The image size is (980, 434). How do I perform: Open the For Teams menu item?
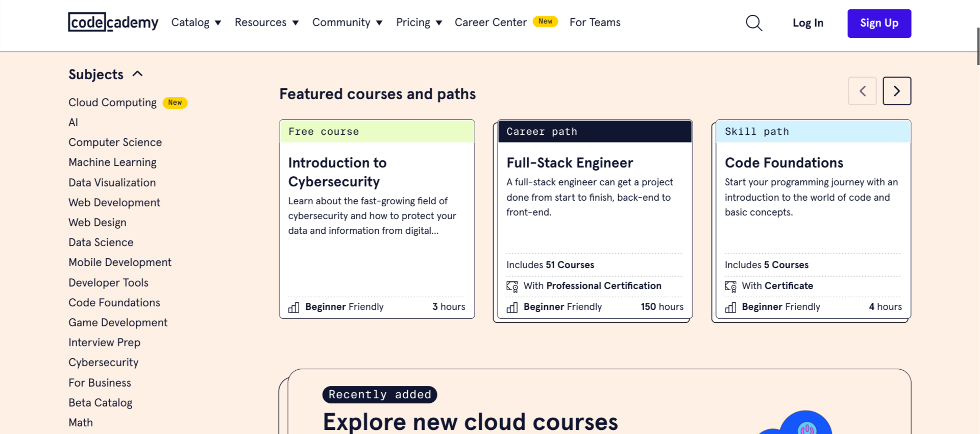595,22
